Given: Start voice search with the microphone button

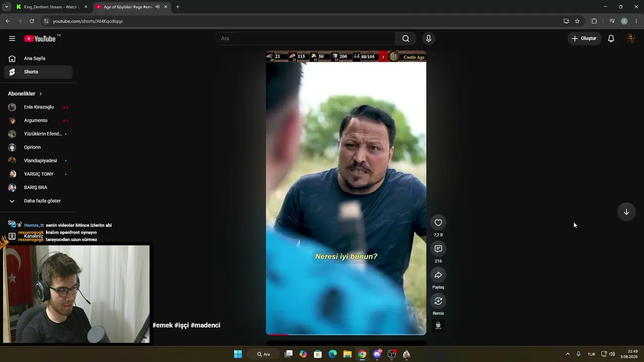Looking at the screenshot, I should click(429, 39).
